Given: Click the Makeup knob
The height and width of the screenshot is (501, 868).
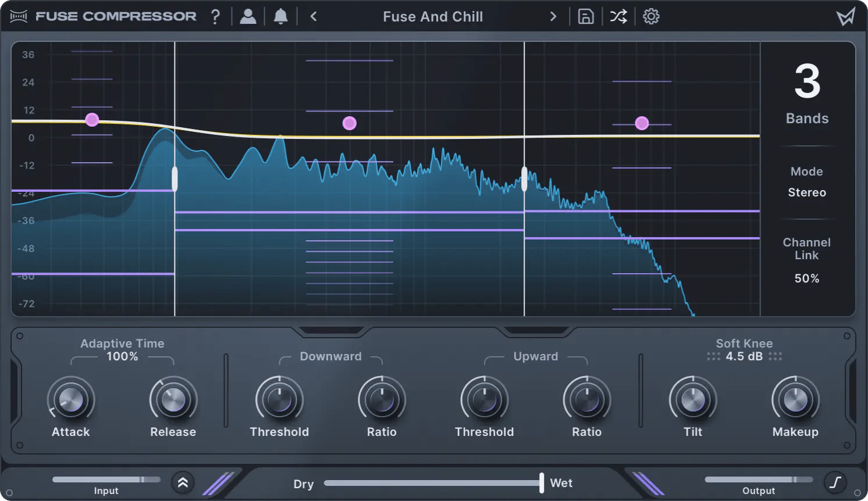Looking at the screenshot, I should point(795,400).
